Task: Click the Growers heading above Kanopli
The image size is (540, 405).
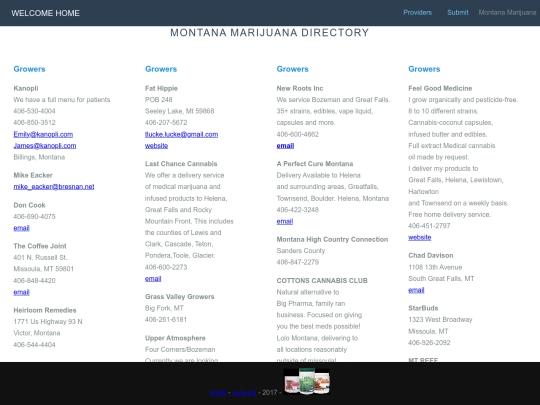Action: coord(29,69)
